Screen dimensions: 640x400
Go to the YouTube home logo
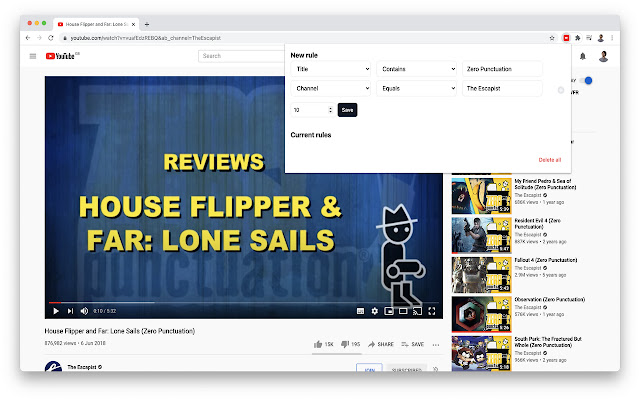click(x=62, y=56)
